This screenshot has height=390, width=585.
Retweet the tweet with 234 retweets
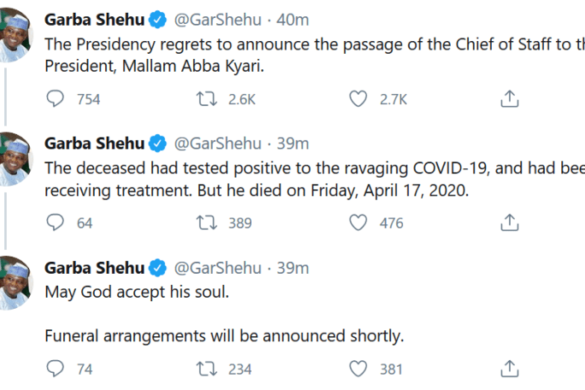tap(207, 369)
